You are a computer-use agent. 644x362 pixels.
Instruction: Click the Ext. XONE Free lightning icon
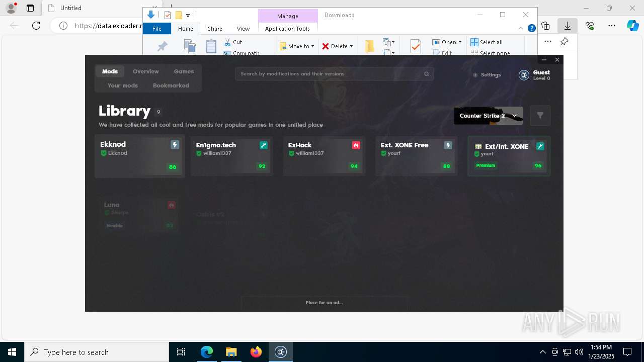pyautogui.click(x=448, y=145)
